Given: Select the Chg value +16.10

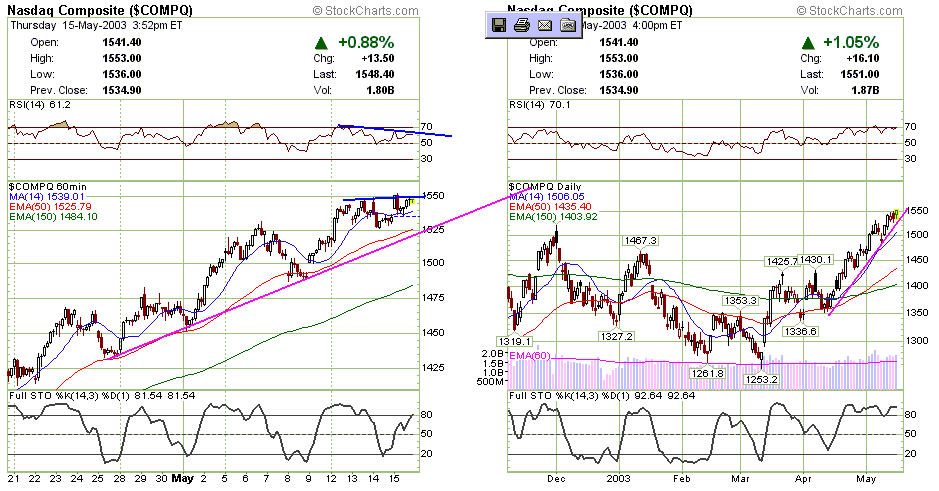Looking at the screenshot, I should point(864,58).
